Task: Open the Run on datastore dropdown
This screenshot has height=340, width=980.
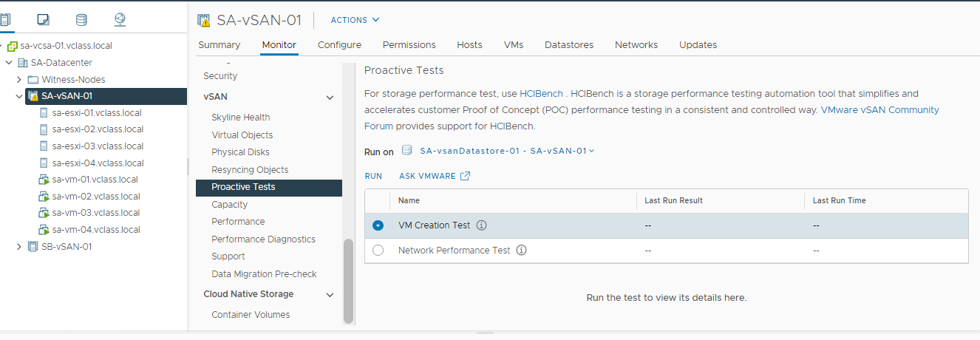Action: (507, 151)
